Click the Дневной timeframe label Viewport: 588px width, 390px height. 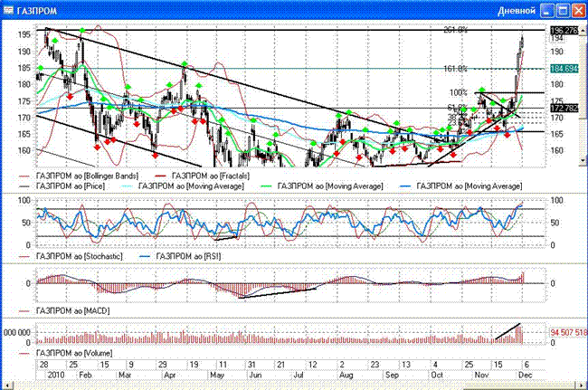tap(517, 11)
